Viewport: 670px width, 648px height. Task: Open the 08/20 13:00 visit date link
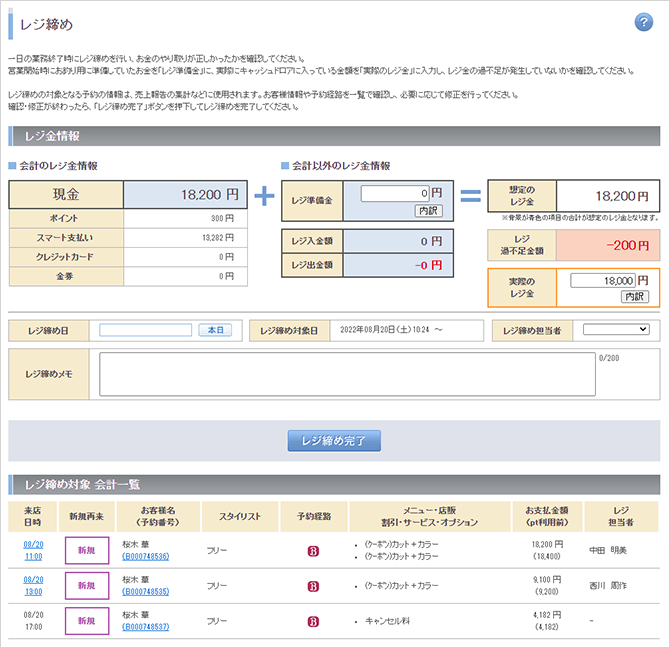[33, 585]
